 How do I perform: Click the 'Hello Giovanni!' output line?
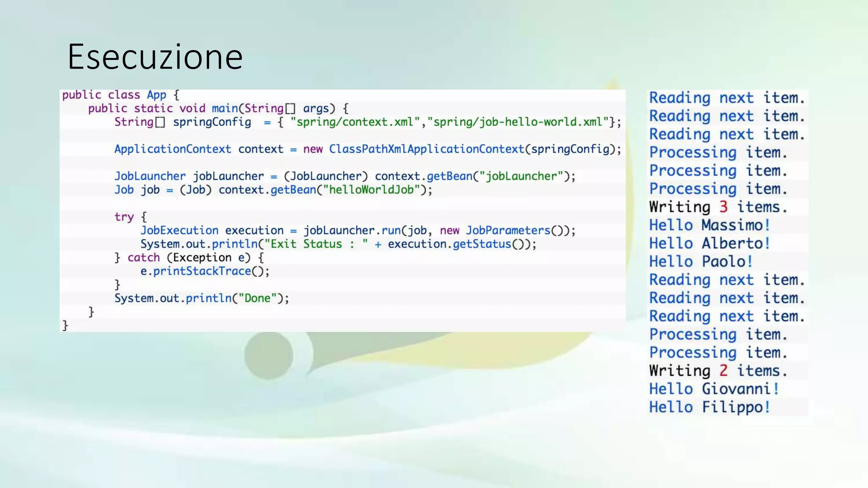tap(714, 389)
